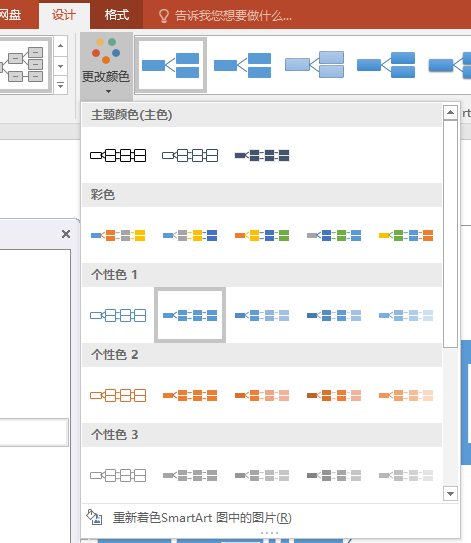Choose the fifth 彩色 scheme starting yellow
Viewport: 471px width, 543px height.
406,235
